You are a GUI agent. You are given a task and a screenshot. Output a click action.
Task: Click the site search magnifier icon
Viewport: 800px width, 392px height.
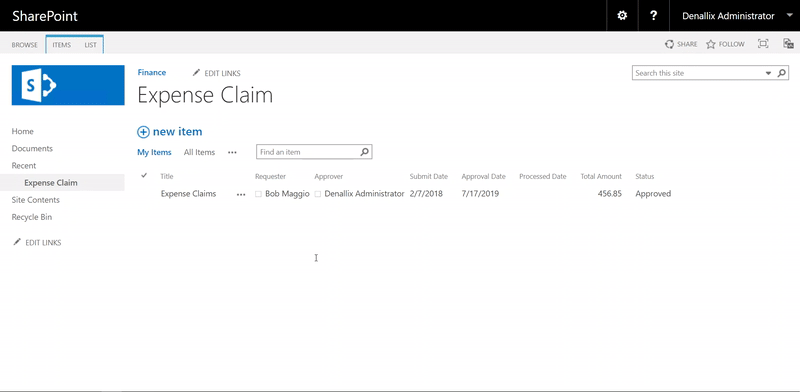tap(782, 73)
